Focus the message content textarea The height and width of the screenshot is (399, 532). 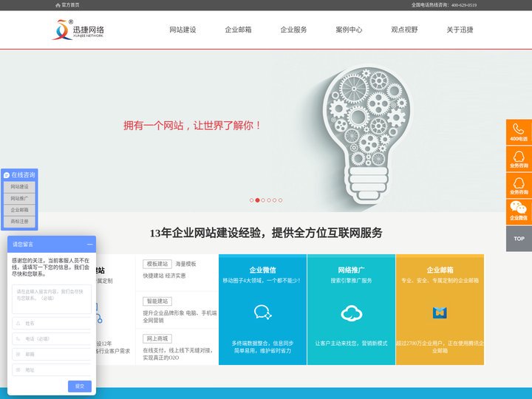(x=52, y=299)
